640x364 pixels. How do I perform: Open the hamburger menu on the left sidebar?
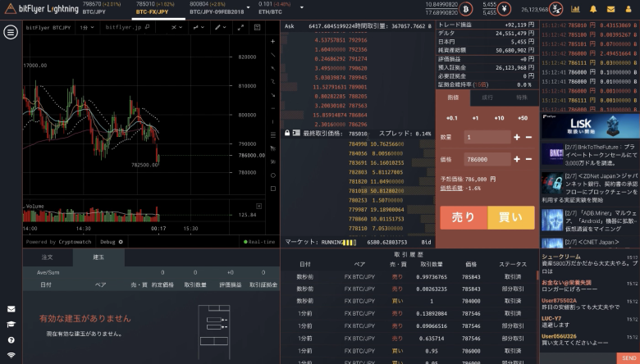11,32
